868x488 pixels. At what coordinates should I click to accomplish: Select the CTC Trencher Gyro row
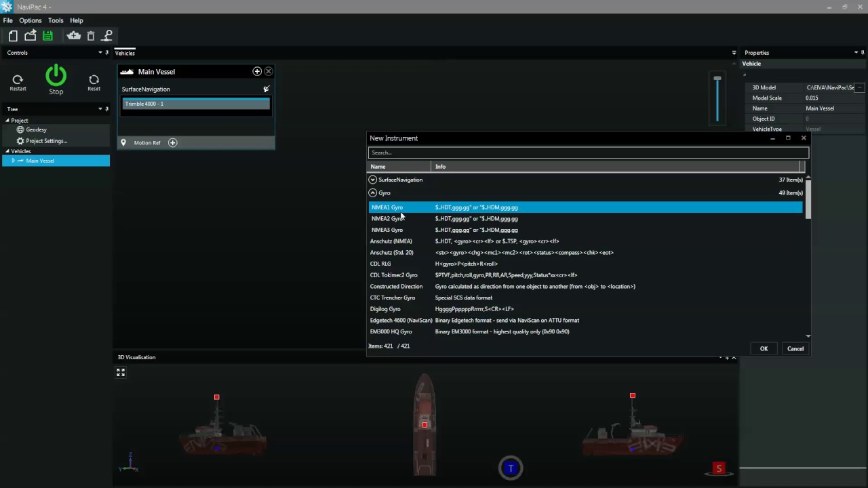[x=585, y=298]
